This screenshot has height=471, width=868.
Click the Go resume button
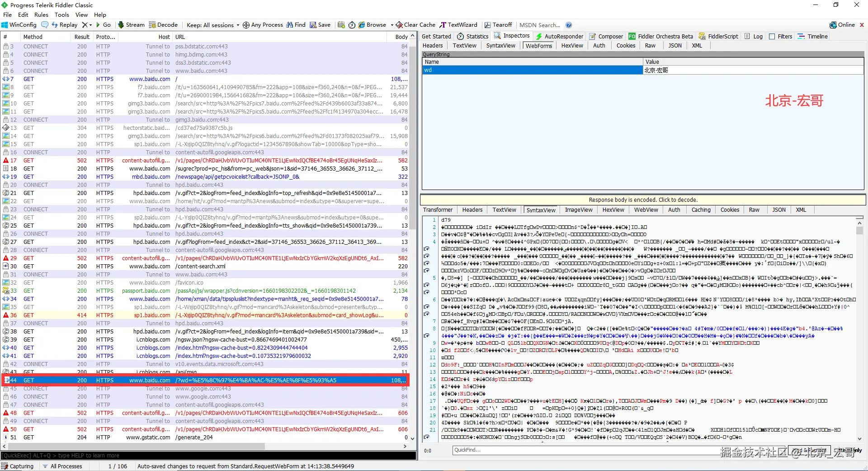coord(103,25)
